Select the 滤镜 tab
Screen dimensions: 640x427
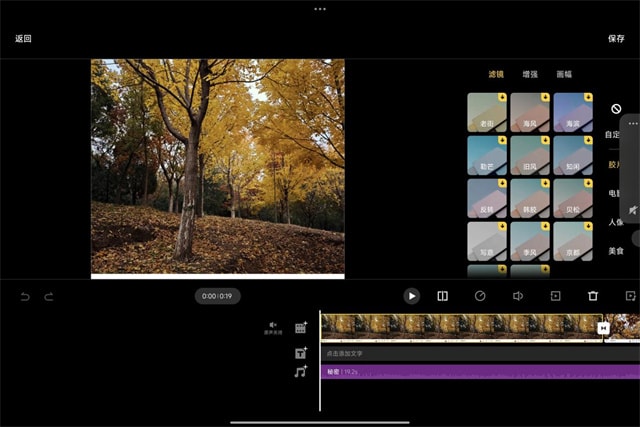tap(496, 74)
